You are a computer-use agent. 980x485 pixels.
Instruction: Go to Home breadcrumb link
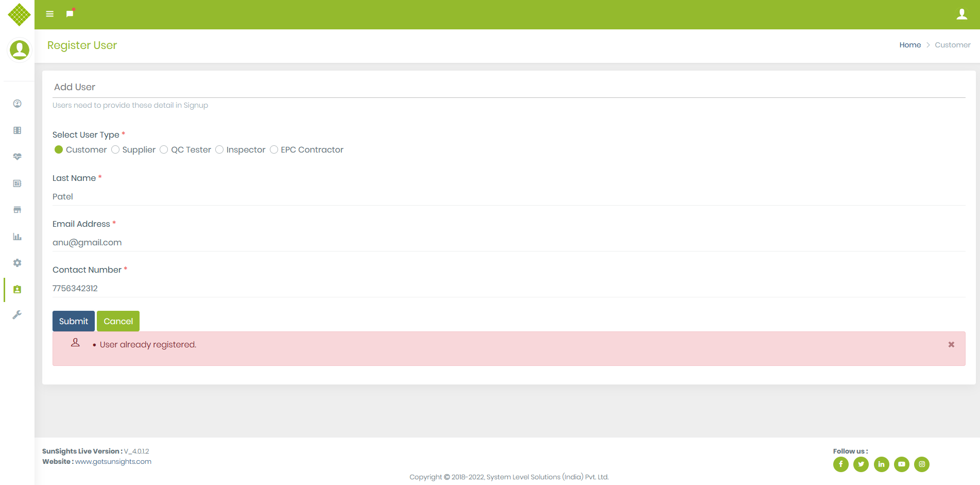point(910,45)
